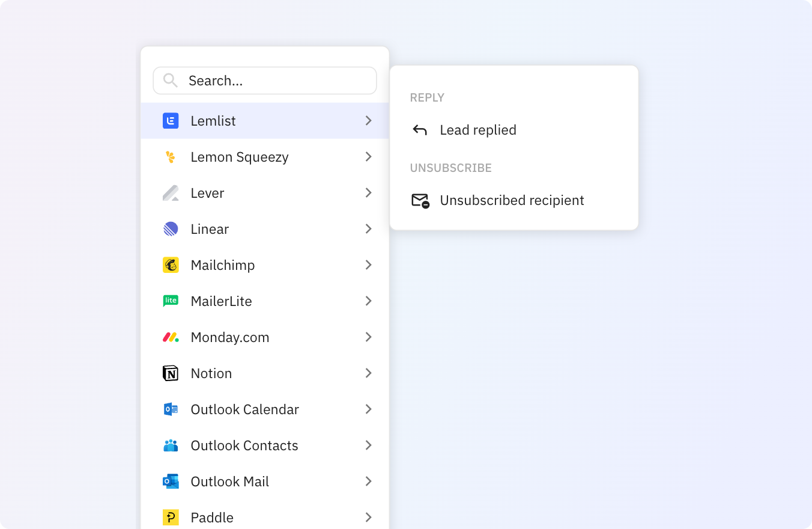Expand the Notion row chevron
Viewport: 812px width, 529px height.
point(369,373)
